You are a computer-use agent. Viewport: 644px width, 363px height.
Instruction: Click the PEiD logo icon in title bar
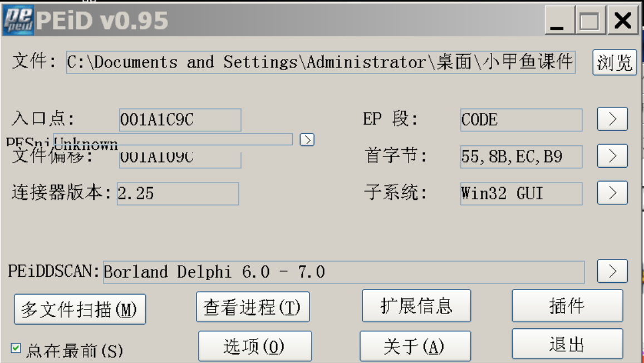(x=18, y=20)
